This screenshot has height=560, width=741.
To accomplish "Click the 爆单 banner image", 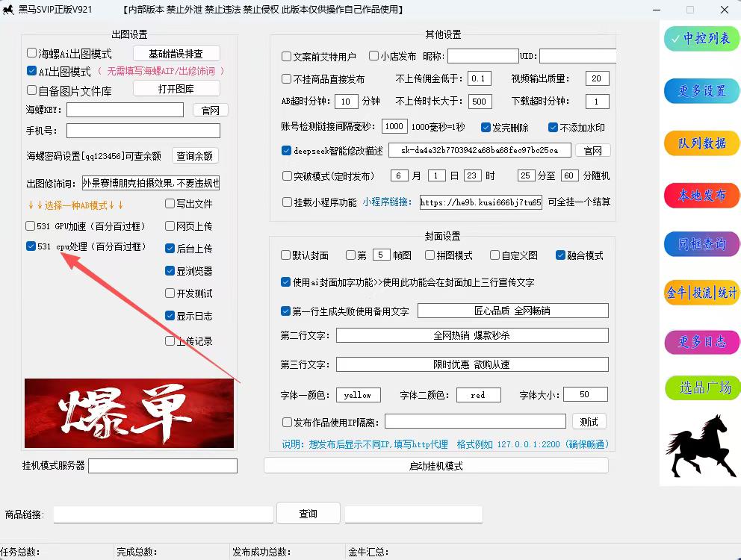I will (129, 413).
